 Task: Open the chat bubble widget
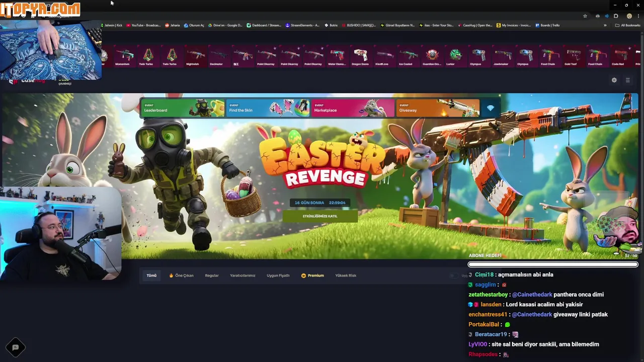pos(15,347)
